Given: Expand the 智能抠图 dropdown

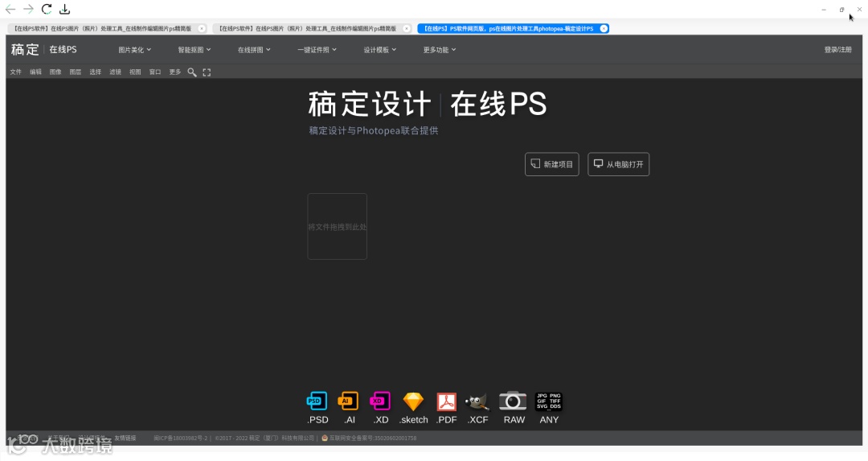Looking at the screenshot, I should pyautogui.click(x=194, y=50).
